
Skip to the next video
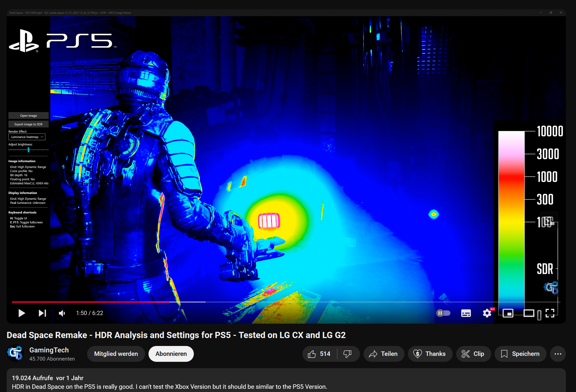coord(42,313)
